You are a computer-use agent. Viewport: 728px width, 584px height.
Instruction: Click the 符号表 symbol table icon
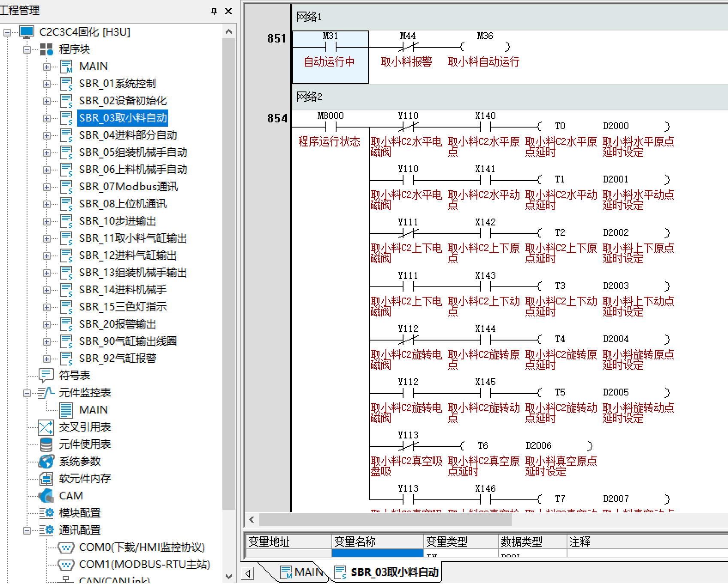tap(46, 375)
